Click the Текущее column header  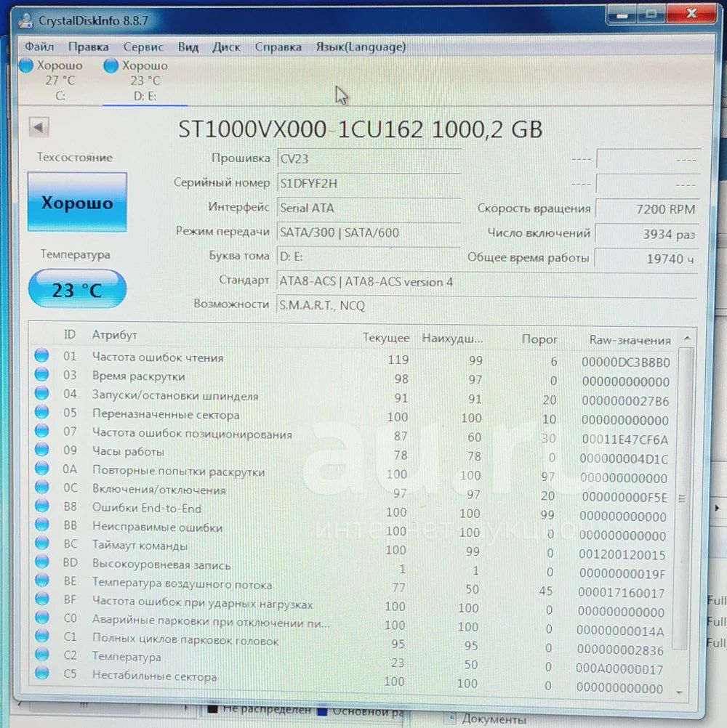click(x=386, y=338)
